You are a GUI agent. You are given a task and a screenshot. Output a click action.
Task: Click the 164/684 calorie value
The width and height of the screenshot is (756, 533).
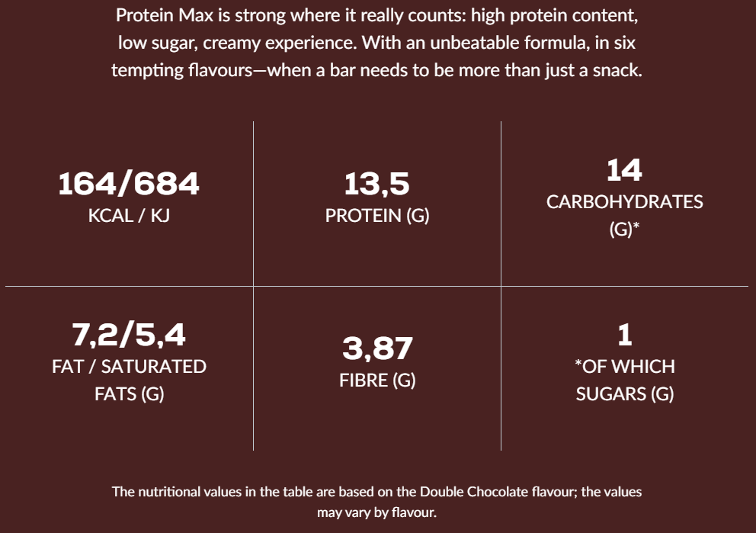[129, 184]
